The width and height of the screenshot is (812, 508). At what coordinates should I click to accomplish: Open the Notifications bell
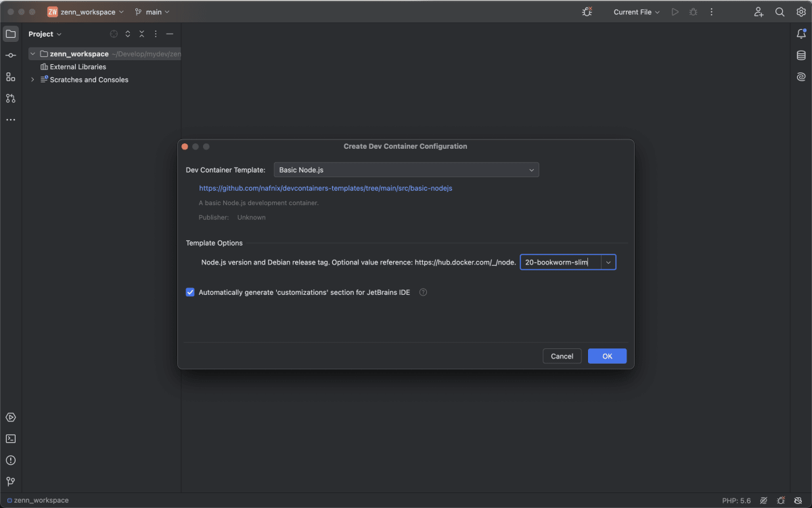[801, 34]
